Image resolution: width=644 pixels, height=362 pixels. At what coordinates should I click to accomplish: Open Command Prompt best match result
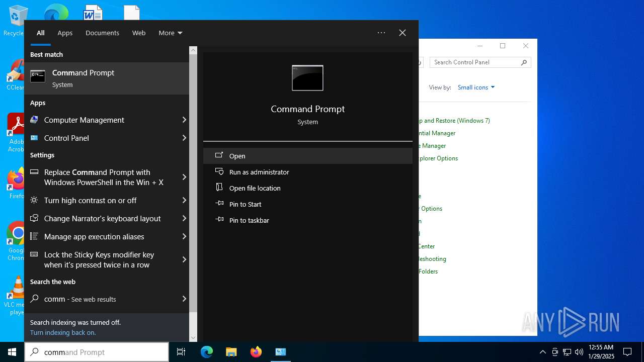pyautogui.click(x=107, y=78)
